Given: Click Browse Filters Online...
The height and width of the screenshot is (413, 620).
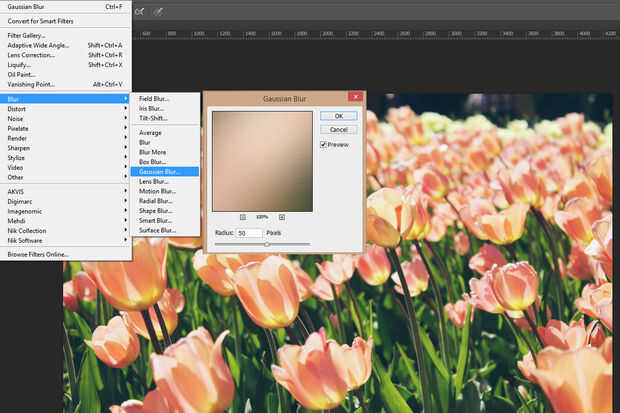Looking at the screenshot, I should pyautogui.click(x=65, y=254).
